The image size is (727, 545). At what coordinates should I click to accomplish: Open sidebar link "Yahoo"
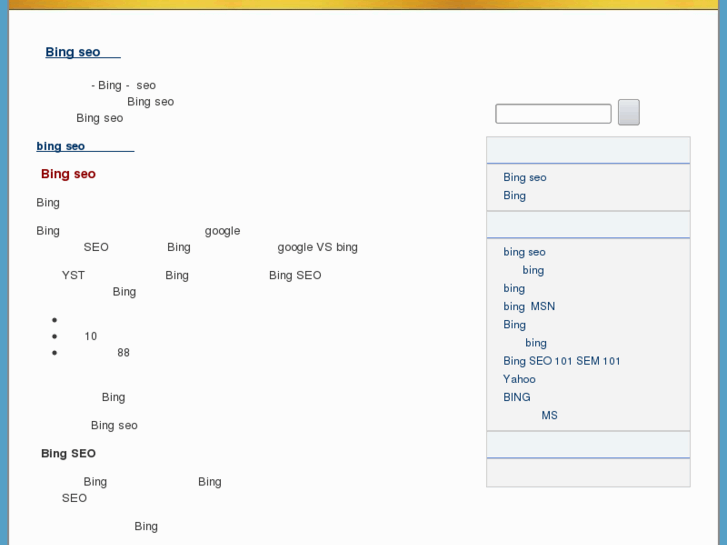pyautogui.click(x=519, y=379)
